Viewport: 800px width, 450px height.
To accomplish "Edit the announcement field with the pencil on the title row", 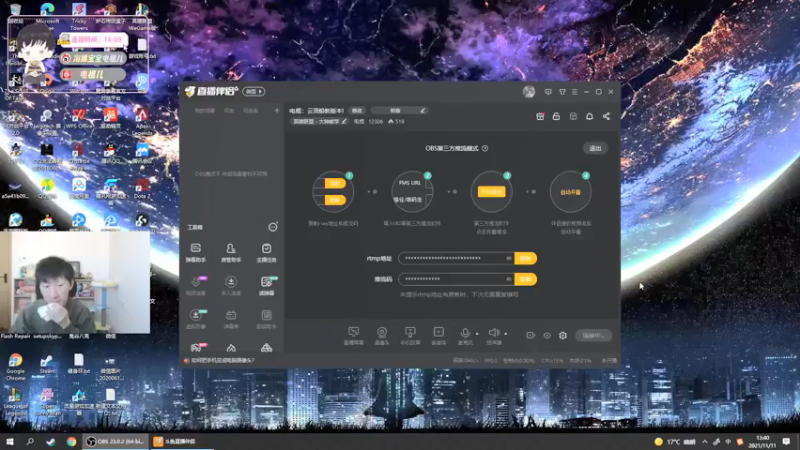I will [422, 110].
